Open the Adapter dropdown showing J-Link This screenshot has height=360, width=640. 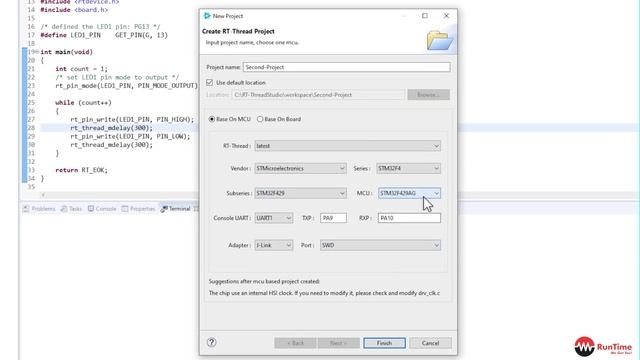coord(273,245)
